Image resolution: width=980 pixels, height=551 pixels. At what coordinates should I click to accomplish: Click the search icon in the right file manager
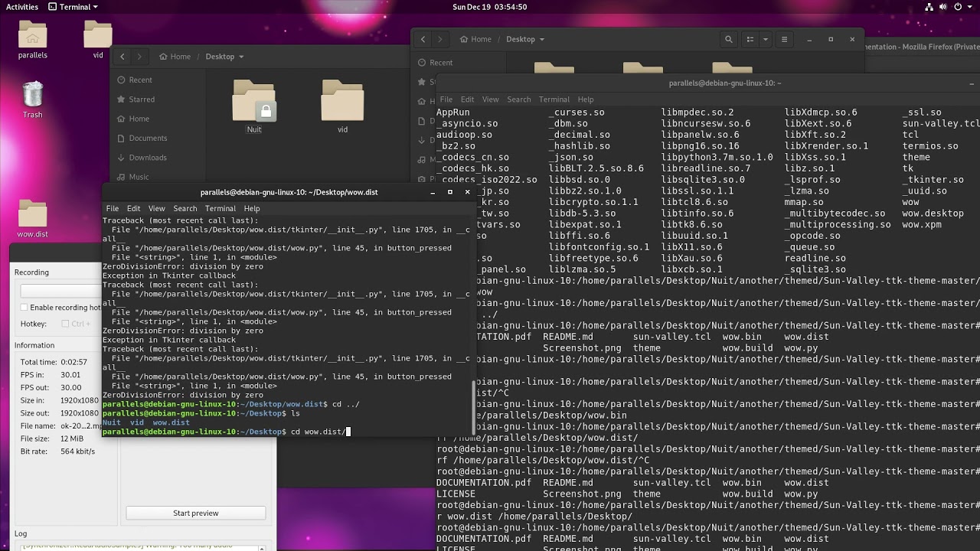[729, 39]
